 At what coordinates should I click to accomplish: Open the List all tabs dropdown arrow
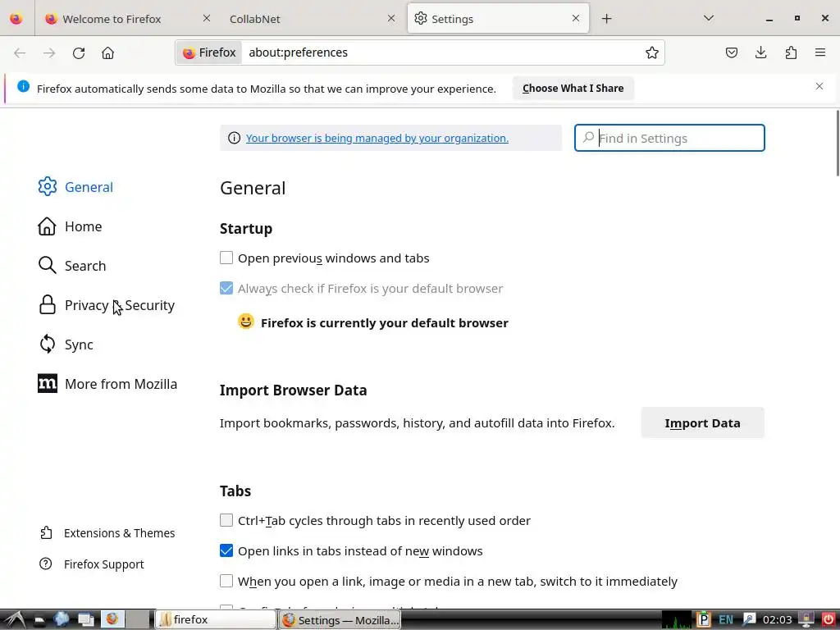[708, 18]
